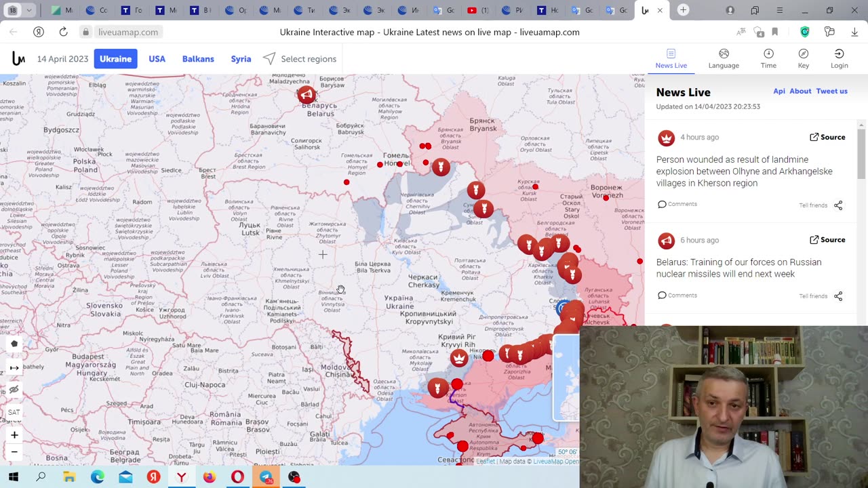Open the Time filter
The image size is (868, 488).
tap(768, 59)
